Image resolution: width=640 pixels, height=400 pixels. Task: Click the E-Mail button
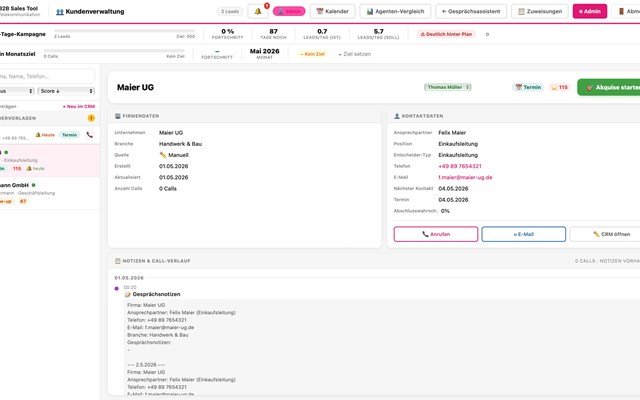tap(523, 234)
